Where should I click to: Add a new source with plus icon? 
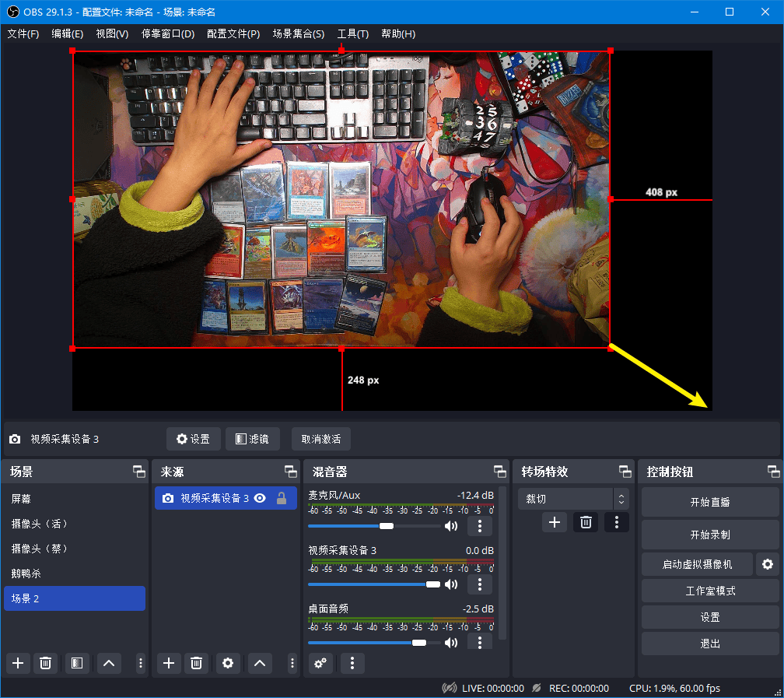coord(169,664)
